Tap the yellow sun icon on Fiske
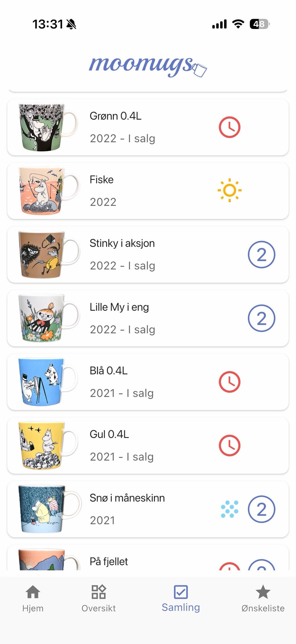Viewport: 296px width, 644px height. [x=229, y=190]
